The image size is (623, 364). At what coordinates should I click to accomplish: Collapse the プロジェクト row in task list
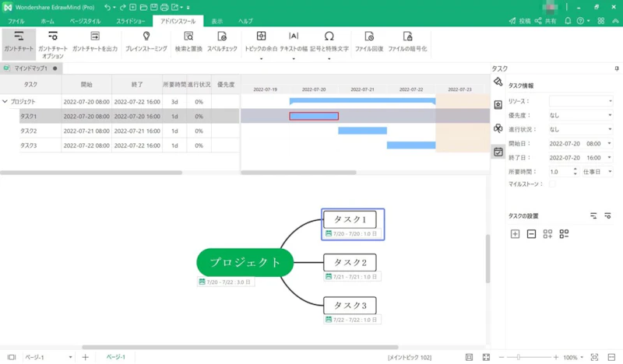[5, 101]
